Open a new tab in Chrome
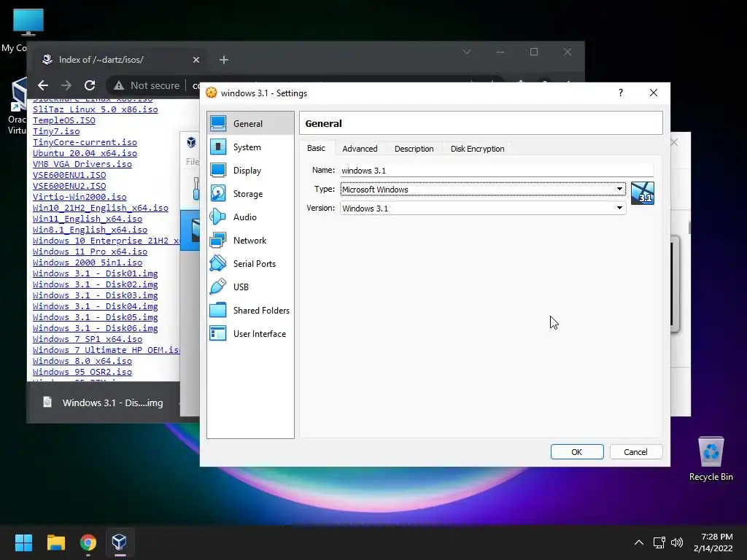This screenshot has height=560, width=747. point(224,60)
